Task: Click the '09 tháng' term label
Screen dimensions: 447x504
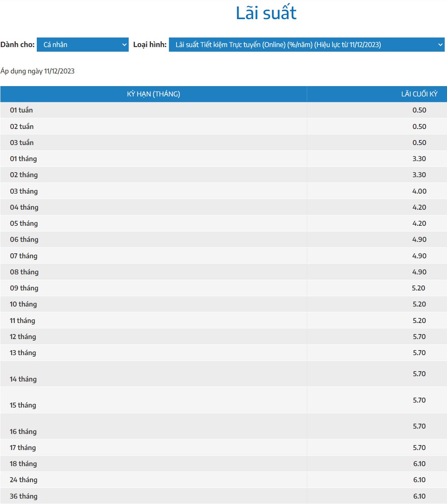Action: click(24, 288)
